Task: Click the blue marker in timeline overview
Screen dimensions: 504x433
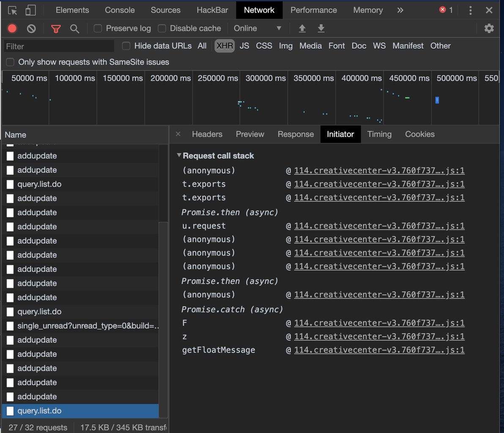Action: [437, 100]
